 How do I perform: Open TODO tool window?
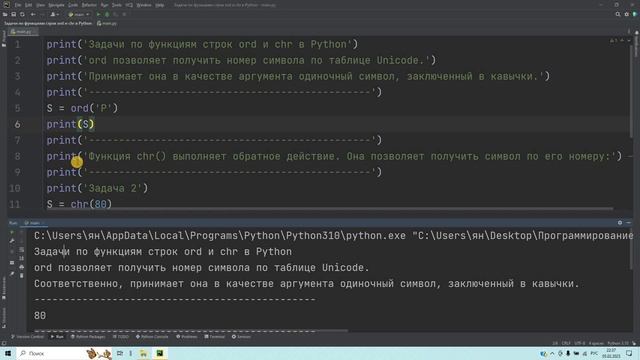click(x=120, y=337)
